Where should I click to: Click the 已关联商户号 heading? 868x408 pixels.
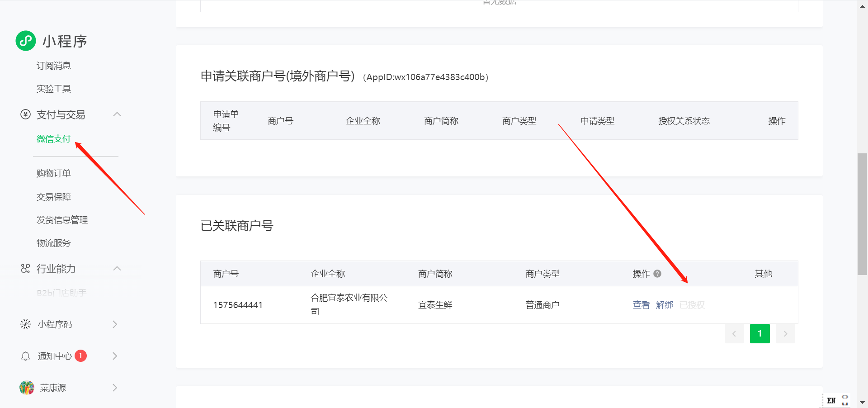tap(237, 226)
